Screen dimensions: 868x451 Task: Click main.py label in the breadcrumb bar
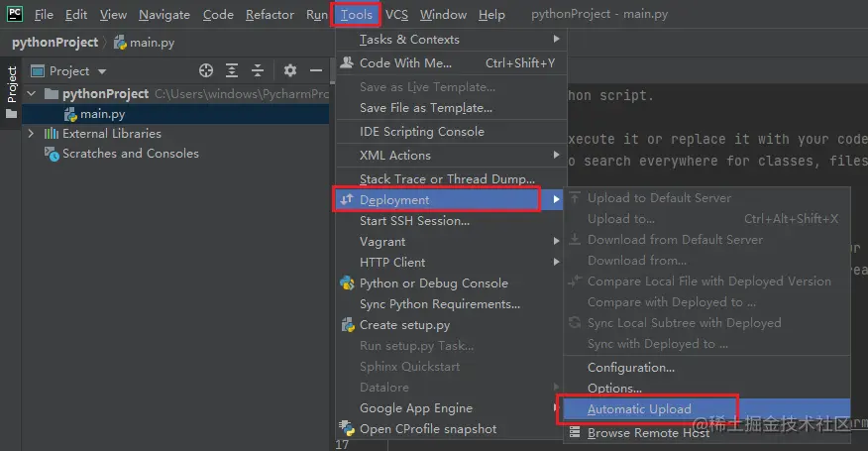pyautogui.click(x=152, y=43)
